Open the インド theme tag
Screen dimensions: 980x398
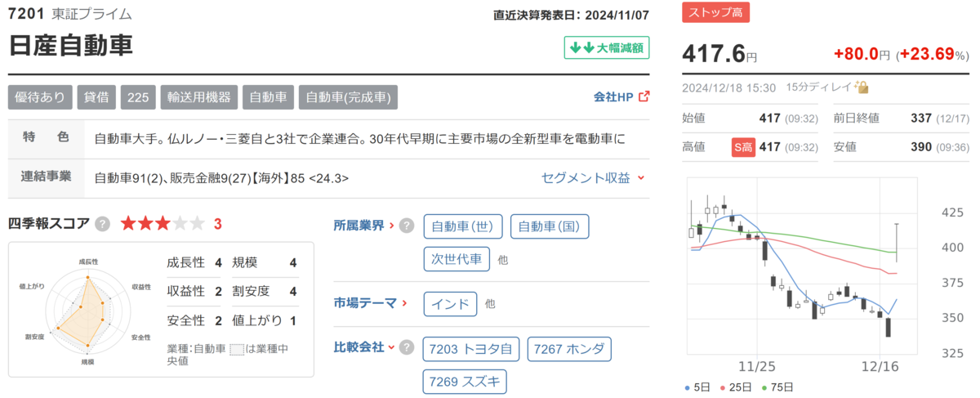tap(450, 304)
